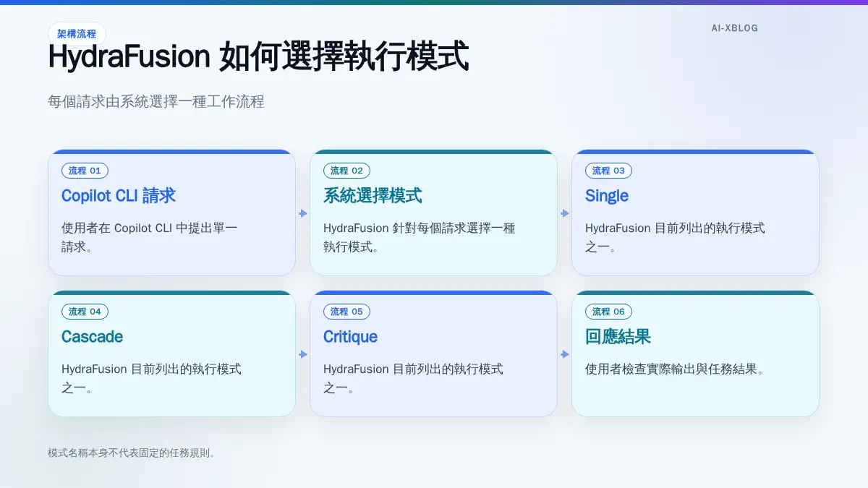The image size is (868, 488).
Task: Click the 流程 05 badge
Action: click(x=347, y=312)
